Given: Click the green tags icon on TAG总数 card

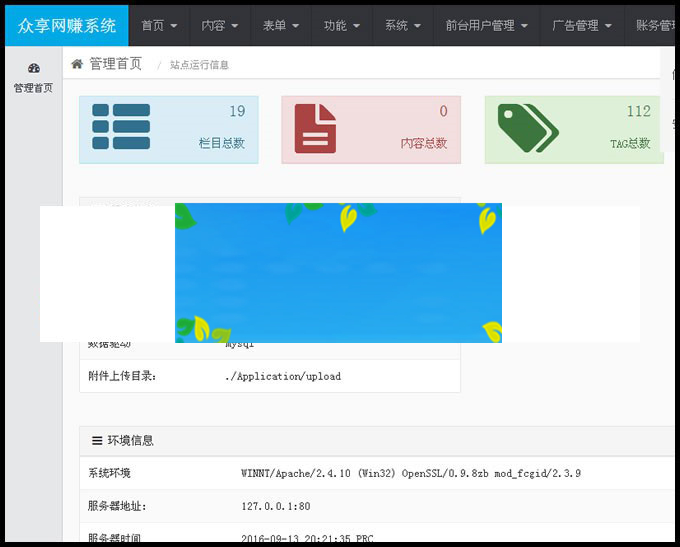Looking at the screenshot, I should 527,128.
